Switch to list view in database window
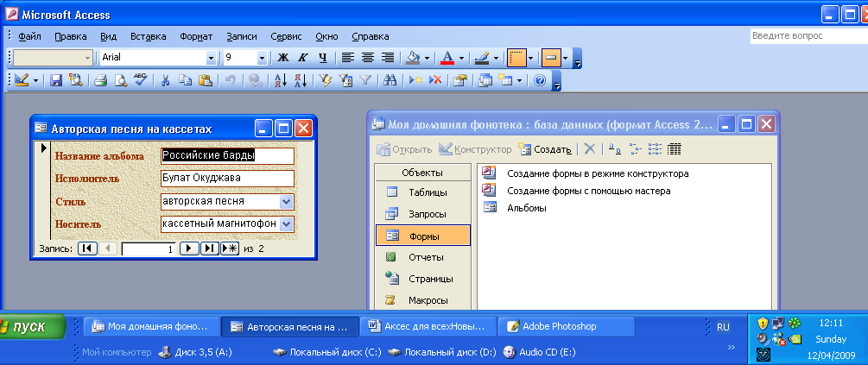The width and height of the screenshot is (868, 365). (655, 148)
